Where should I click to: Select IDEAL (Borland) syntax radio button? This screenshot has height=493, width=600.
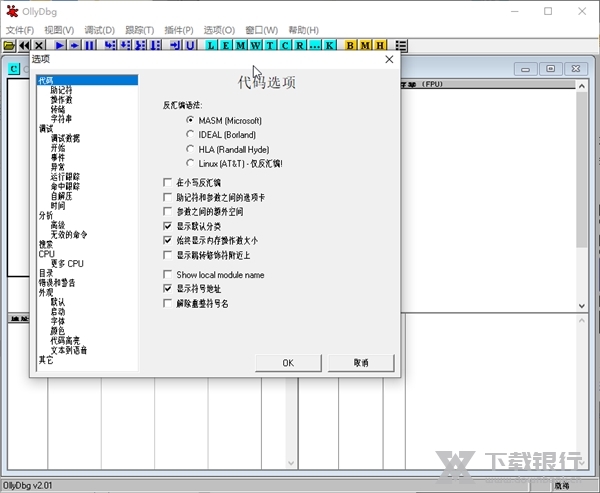tap(190, 134)
